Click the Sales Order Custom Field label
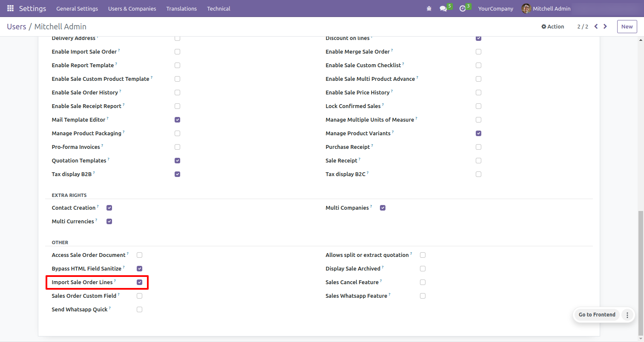Viewport: 644px width, 342px height. point(84,296)
